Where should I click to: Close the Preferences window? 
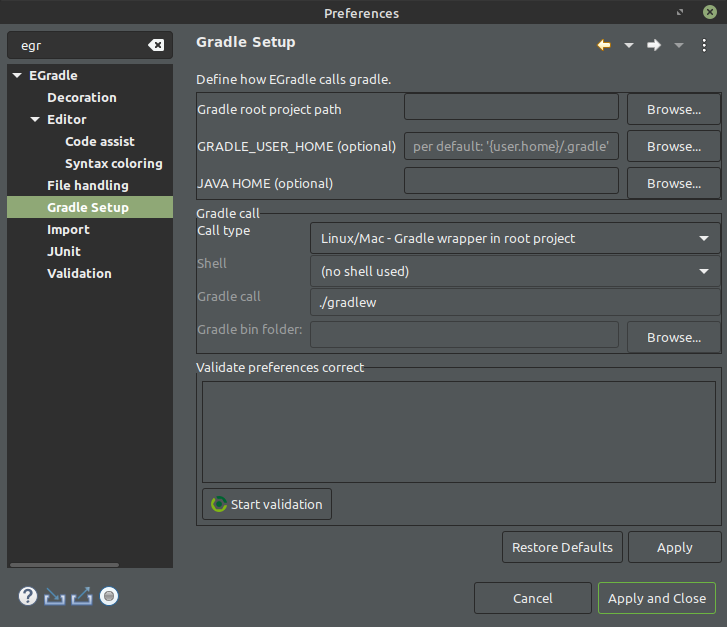709,12
